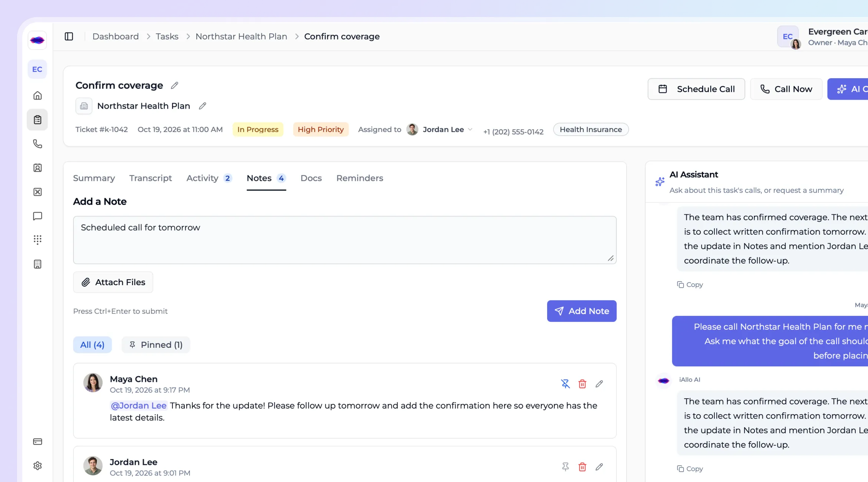Open the billing card icon in sidebar
This screenshot has width=868, height=482.
(37, 442)
